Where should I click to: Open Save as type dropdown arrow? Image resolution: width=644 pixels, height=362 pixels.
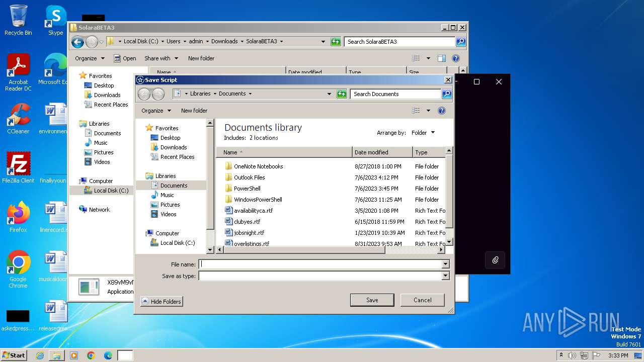click(x=445, y=276)
